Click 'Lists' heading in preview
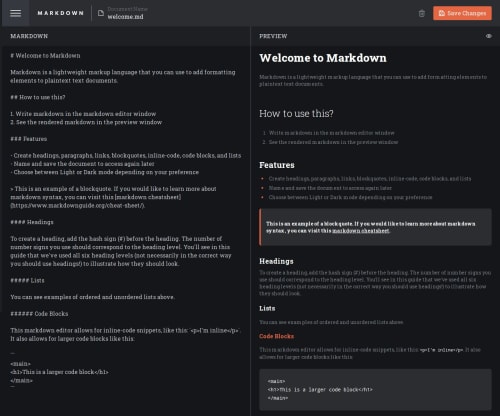This screenshot has height=416, width=500. click(x=267, y=308)
